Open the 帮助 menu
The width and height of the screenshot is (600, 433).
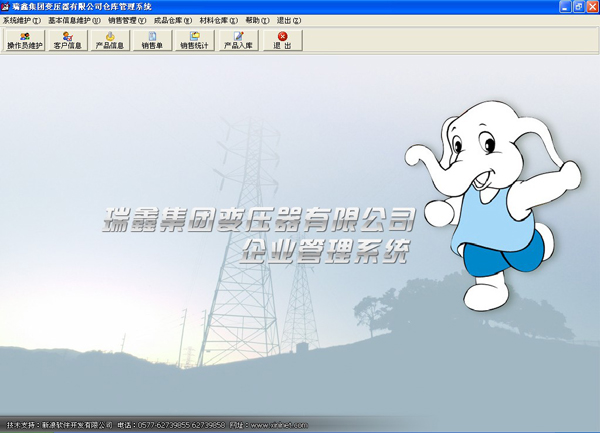258,20
